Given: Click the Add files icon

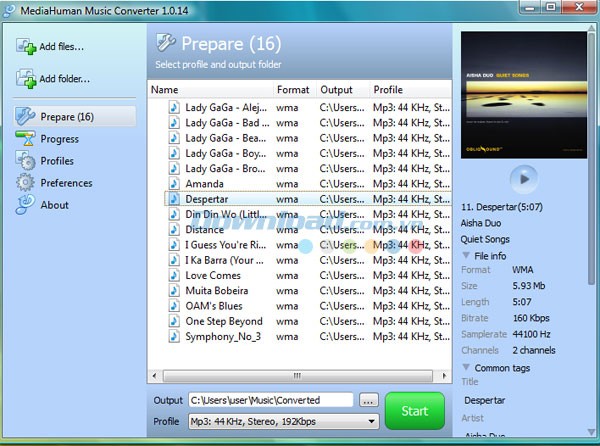Looking at the screenshot, I should [x=26, y=46].
